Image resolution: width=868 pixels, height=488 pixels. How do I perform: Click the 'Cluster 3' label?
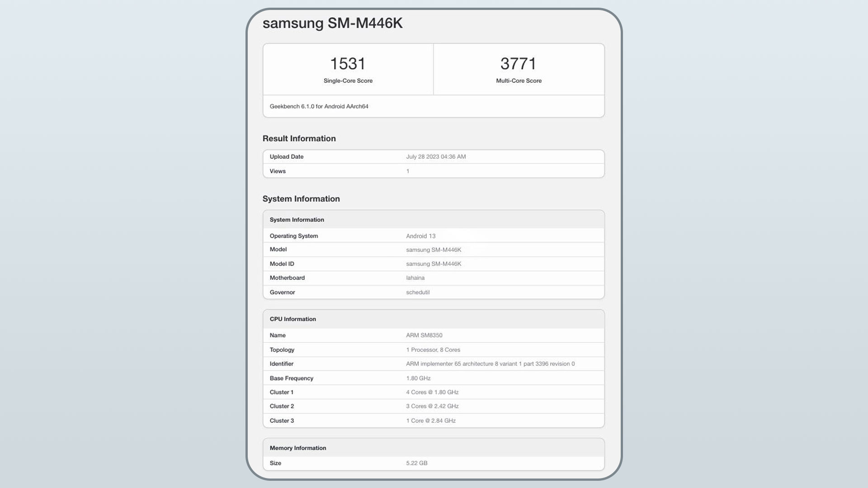pyautogui.click(x=282, y=421)
